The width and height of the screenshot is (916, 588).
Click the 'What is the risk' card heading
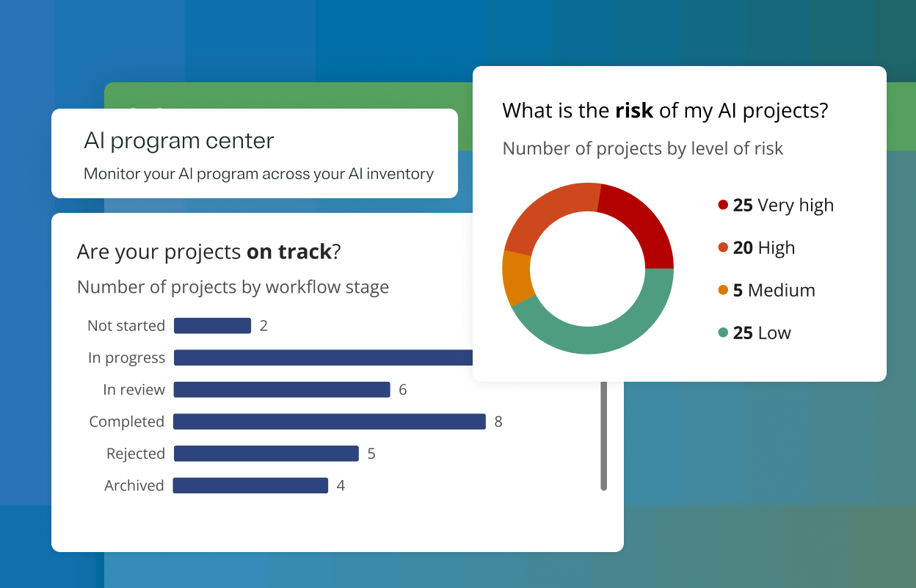pyautogui.click(x=665, y=111)
